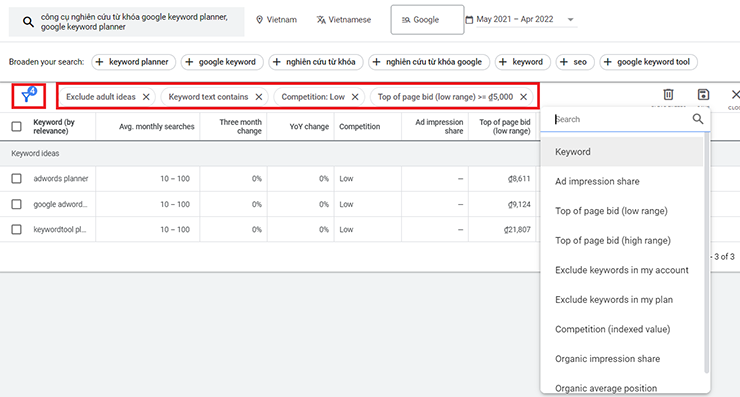Sort by Avg. monthly searches column
Viewport: 740px width, 397px height.
pos(157,127)
